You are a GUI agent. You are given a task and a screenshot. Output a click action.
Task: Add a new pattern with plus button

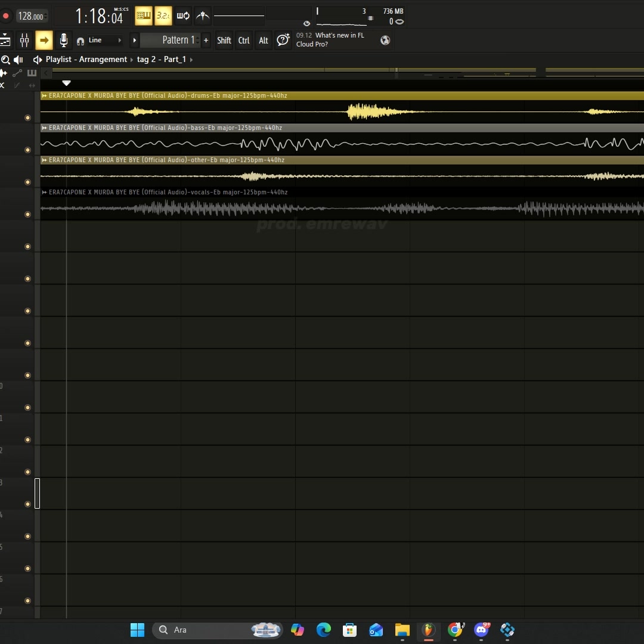coord(206,41)
